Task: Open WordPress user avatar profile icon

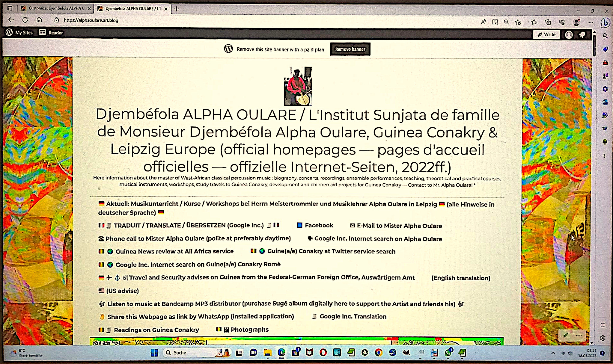Action: click(x=569, y=35)
